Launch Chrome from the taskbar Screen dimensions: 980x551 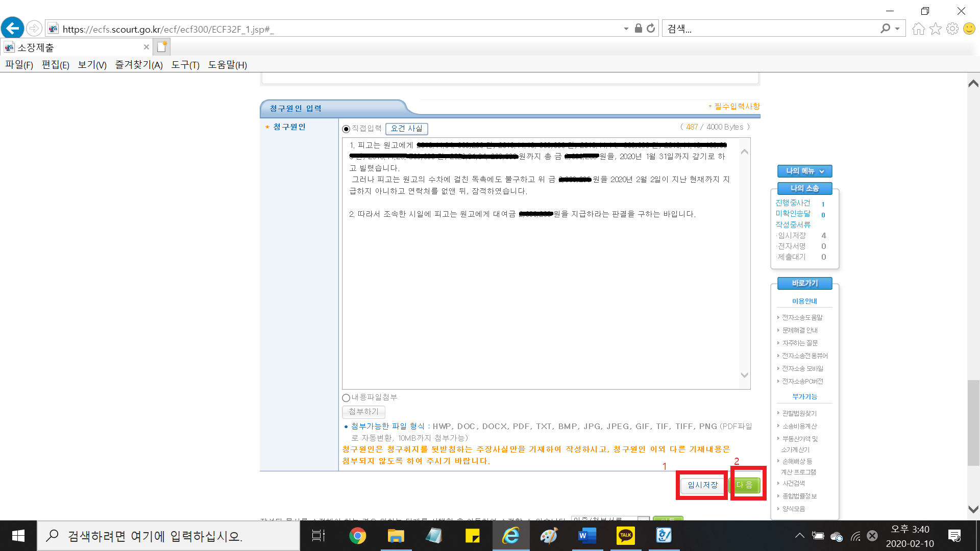point(357,536)
